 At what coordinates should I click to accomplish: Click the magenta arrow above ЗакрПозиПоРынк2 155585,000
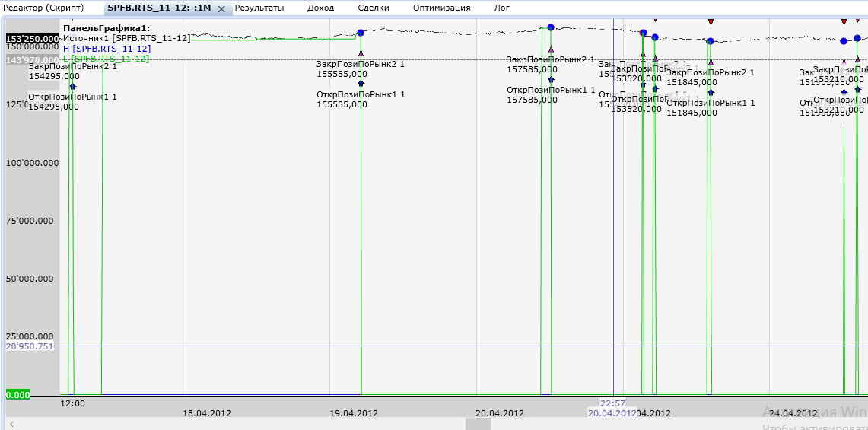click(x=361, y=53)
